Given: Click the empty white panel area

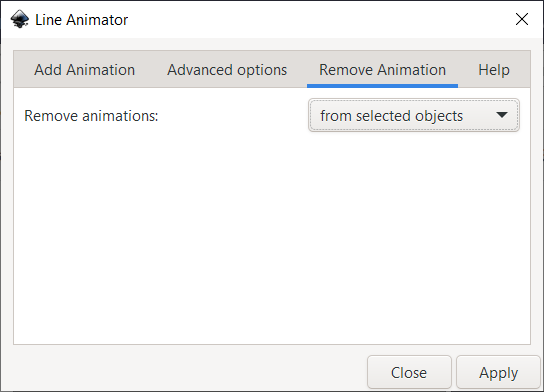Looking at the screenshot, I should (x=272, y=236).
